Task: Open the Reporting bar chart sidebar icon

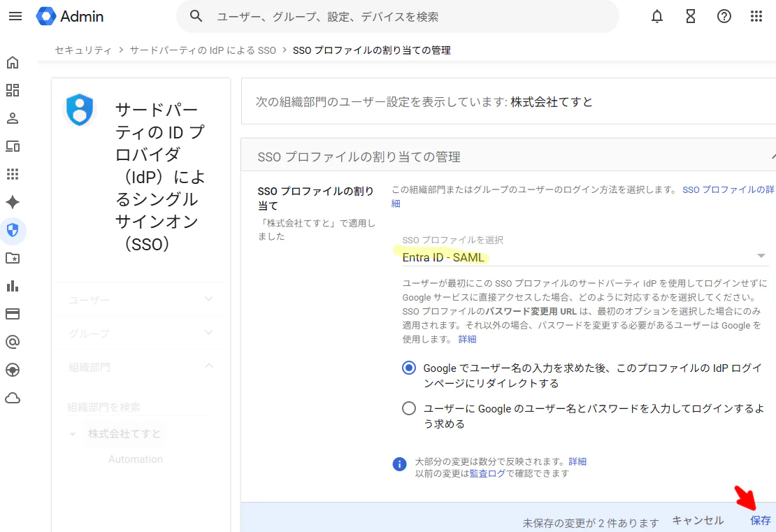Action: pyautogui.click(x=13, y=286)
